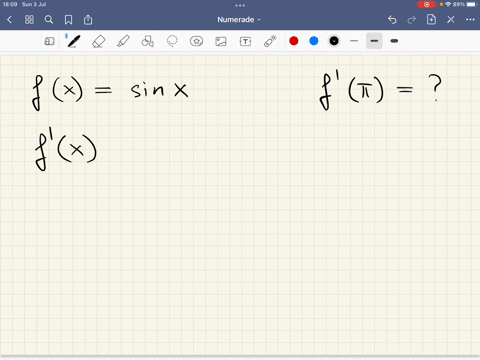
Task: Tap the handwritten f'(π) expression
Action: pyautogui.click(x=352, y=89)
